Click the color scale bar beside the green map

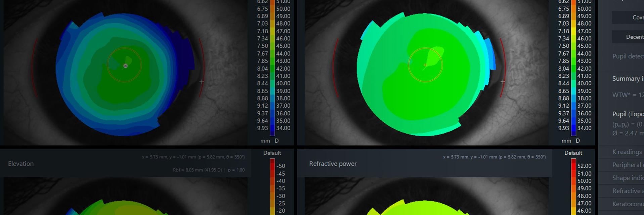tap(573, 67)
